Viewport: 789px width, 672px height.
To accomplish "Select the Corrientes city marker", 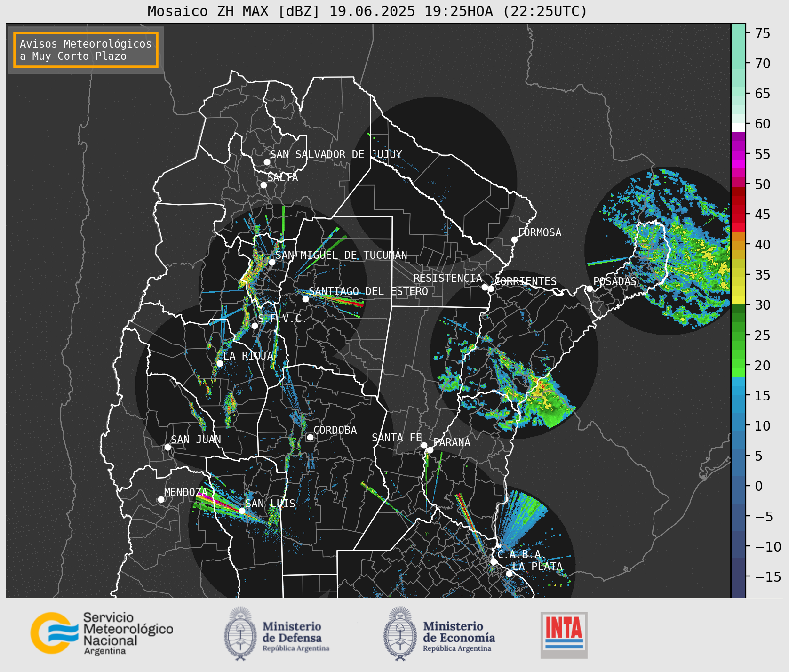I will pos(491,288).
